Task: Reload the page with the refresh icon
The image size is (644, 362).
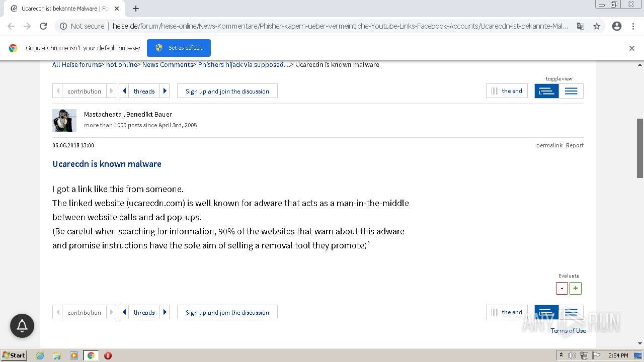Action: [43, 26]
